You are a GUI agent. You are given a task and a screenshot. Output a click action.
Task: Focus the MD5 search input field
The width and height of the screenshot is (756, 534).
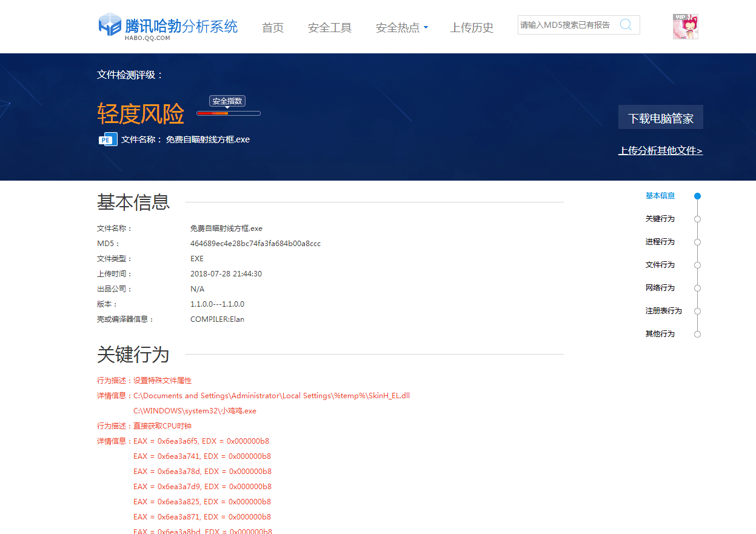(x=565, y=25)
